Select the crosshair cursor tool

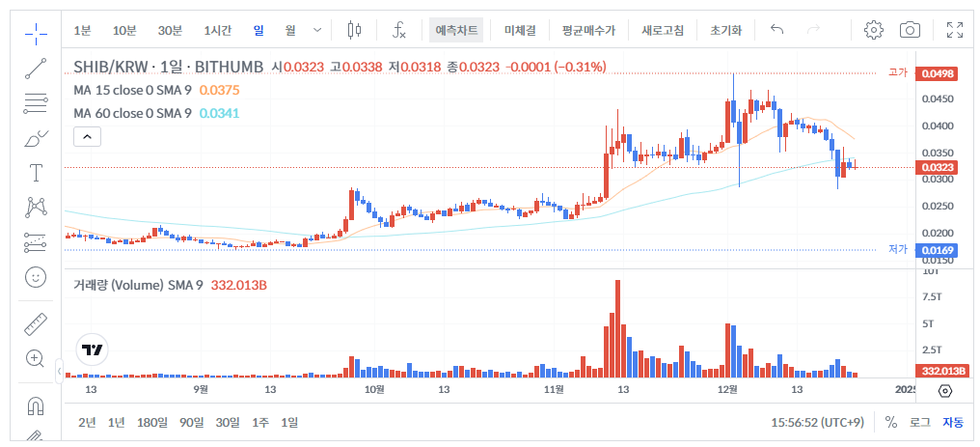coord(36,34)
